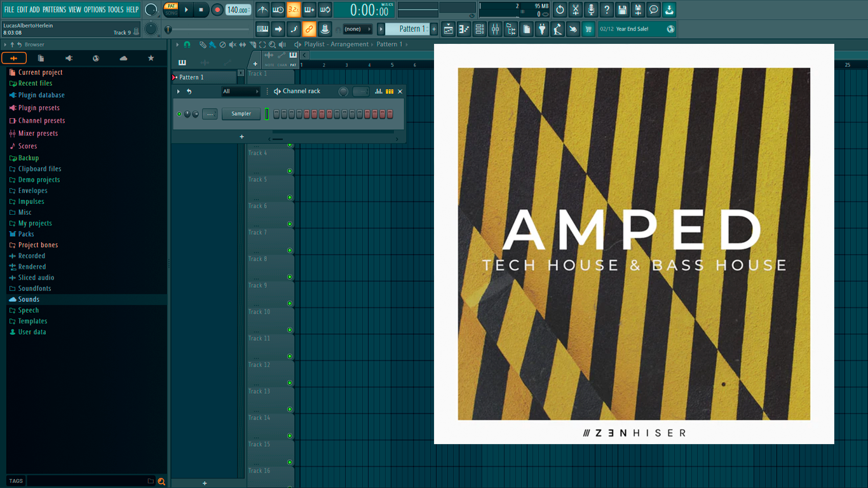Open the Mixer view icon
Screen dimensions: 868x488
click(495, 29)
